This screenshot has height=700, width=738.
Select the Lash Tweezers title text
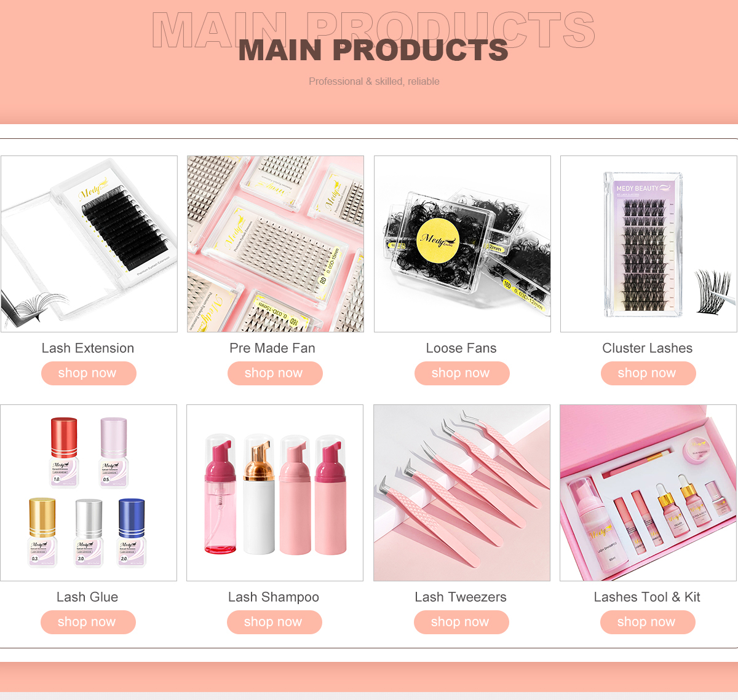tap(461, 597)
